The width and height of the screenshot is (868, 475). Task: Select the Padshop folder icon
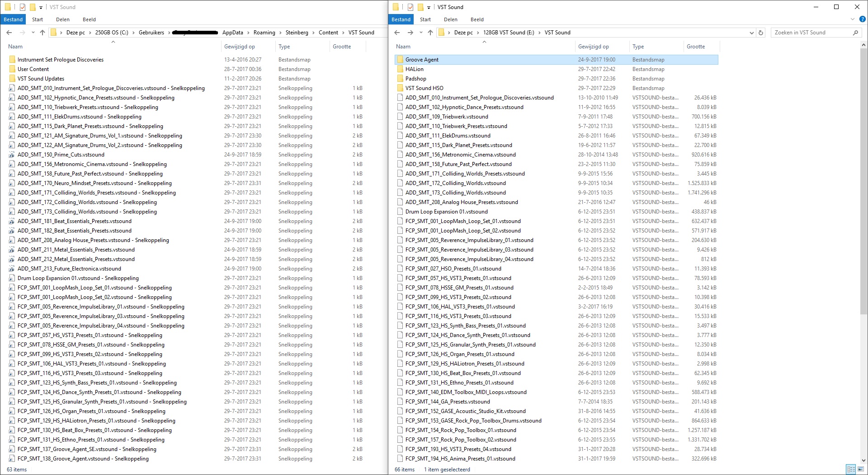[400, 79]
